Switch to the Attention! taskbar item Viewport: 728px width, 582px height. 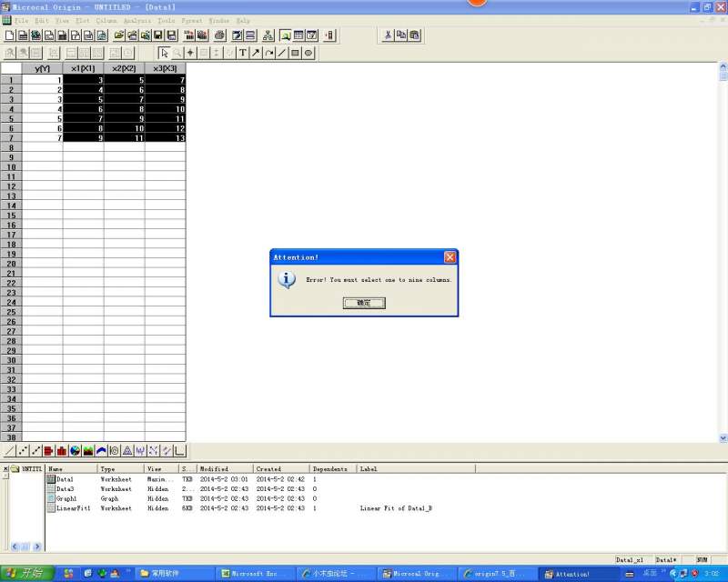pos(578,574)
